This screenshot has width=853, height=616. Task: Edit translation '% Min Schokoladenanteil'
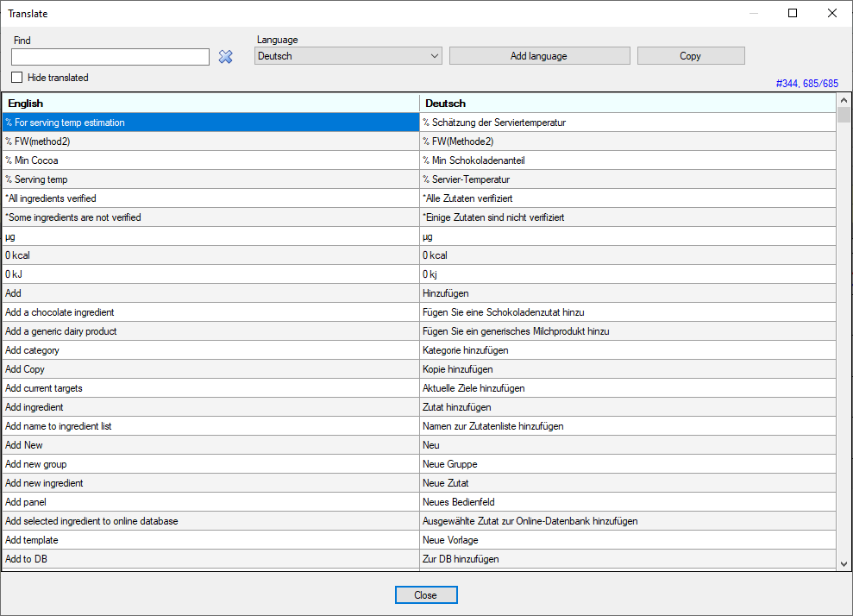point(628,160)
